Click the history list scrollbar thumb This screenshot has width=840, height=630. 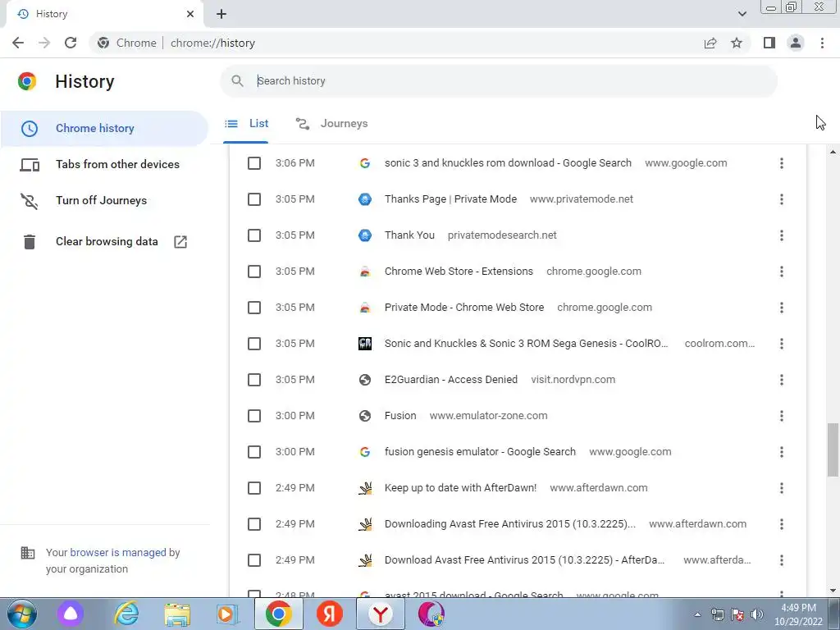point(833,450)
